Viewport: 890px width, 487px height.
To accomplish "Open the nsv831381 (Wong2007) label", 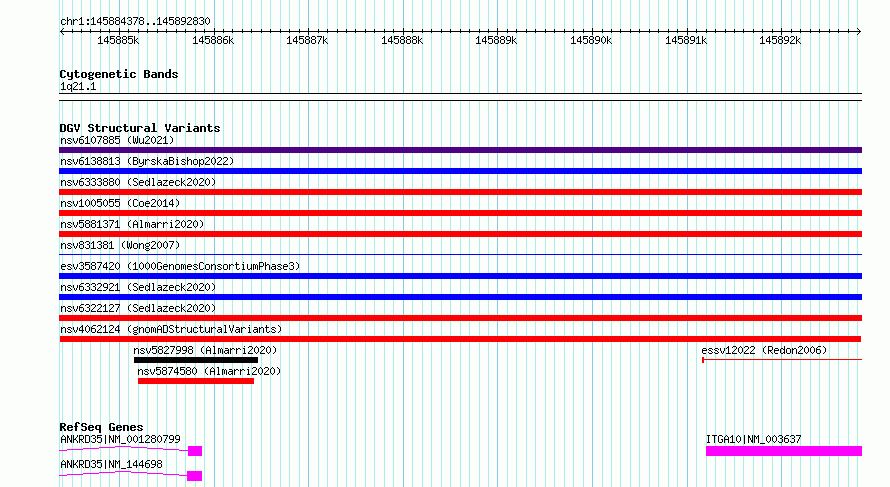I will click(120, 245).
